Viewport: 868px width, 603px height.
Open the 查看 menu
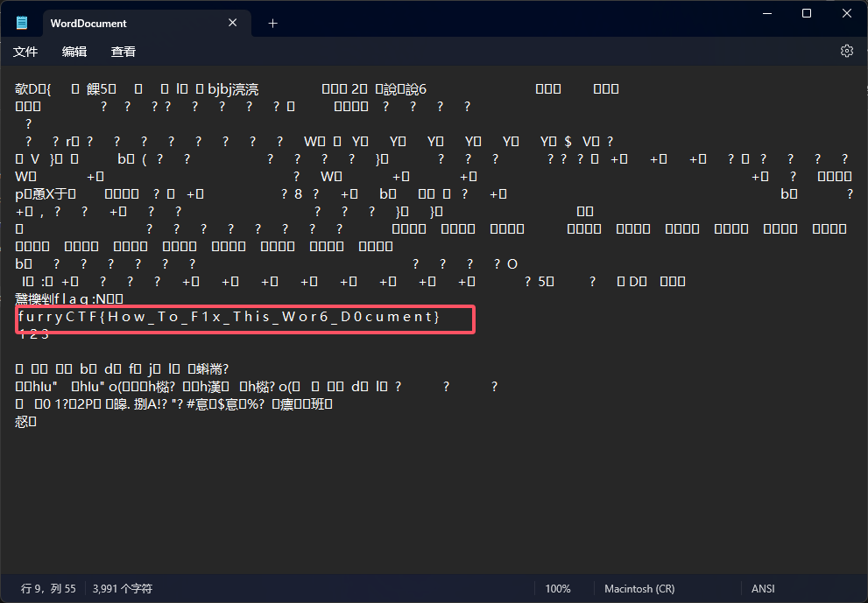click(x=123, y=52)
